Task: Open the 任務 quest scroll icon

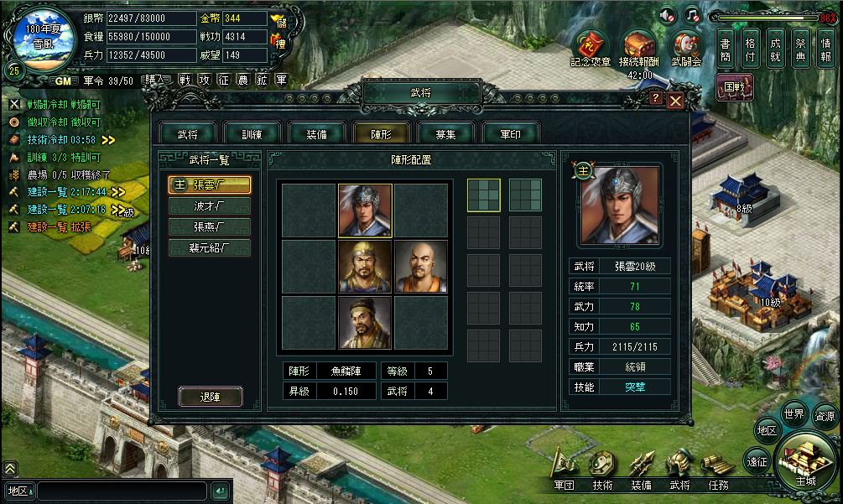Action: pyautogui.click(x=719, y=470)
